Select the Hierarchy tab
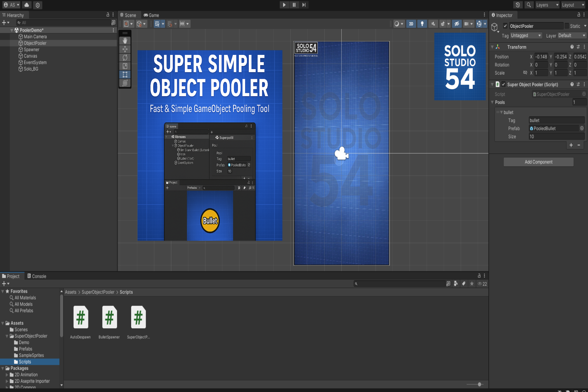 tap(13, 15)
